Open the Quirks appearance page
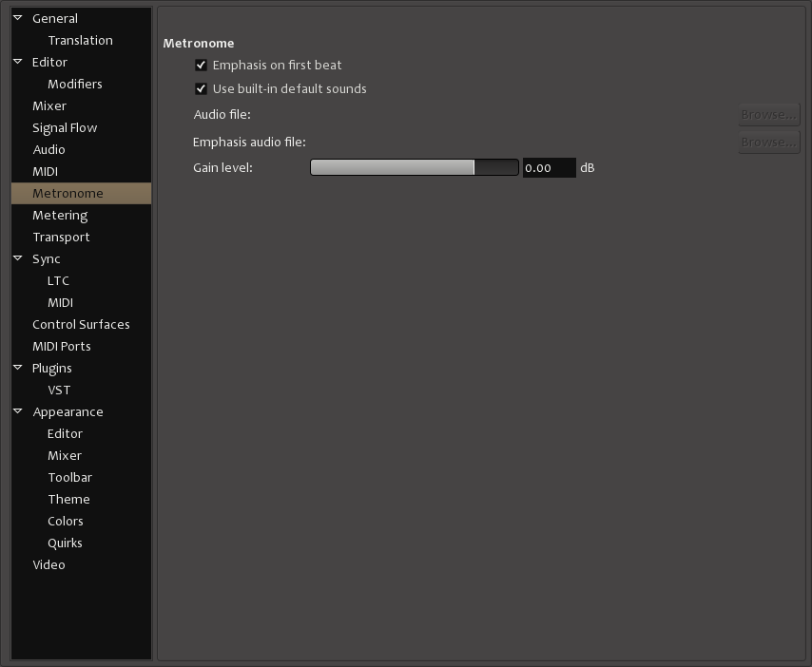 65,543
